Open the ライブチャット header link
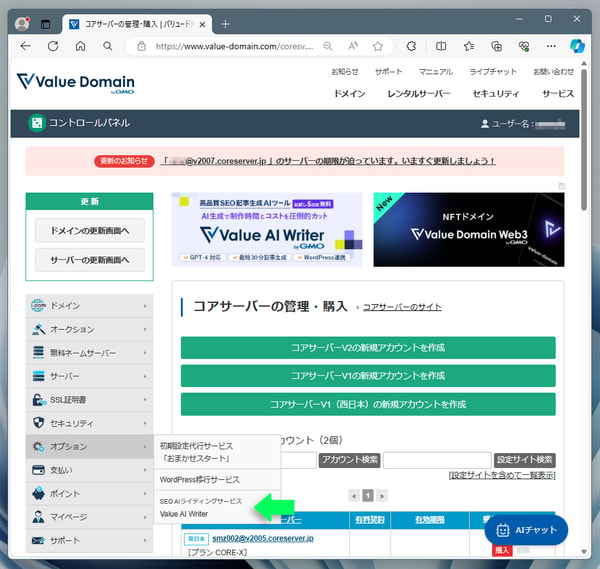This screenshot has height=569, width=600. (x=493, y=72)
